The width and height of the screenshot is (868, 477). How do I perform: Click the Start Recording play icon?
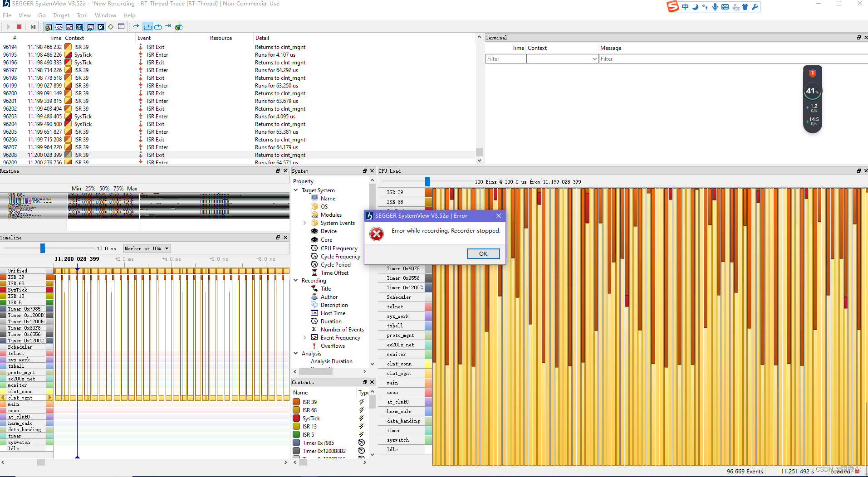point(8,27)
